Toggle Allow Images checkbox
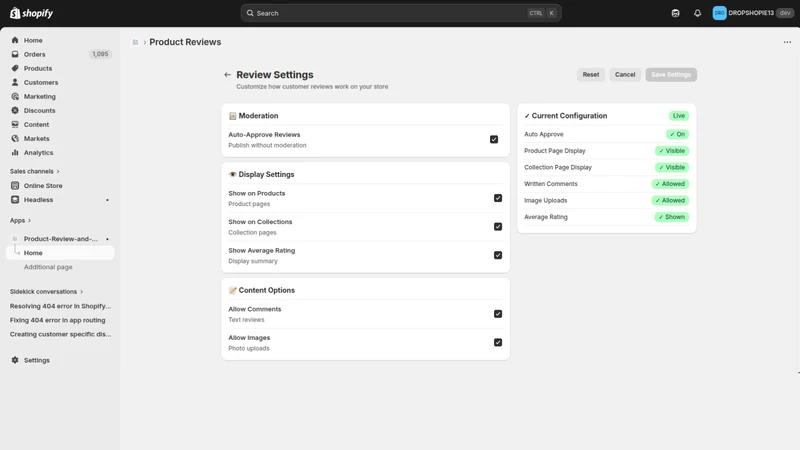 pos(497,342)
